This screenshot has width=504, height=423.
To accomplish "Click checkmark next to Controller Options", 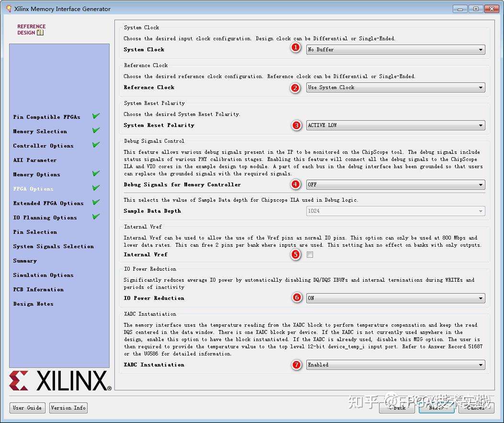I will 96,145.
